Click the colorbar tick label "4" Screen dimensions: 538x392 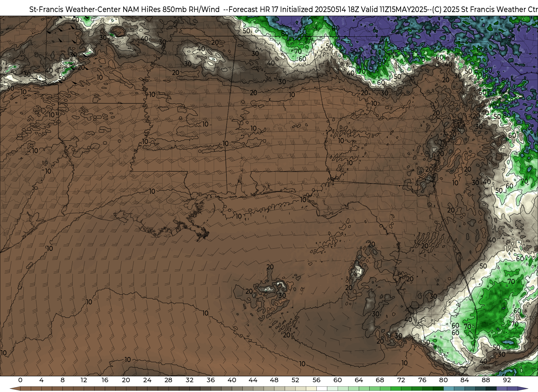[x=41, y=380]
